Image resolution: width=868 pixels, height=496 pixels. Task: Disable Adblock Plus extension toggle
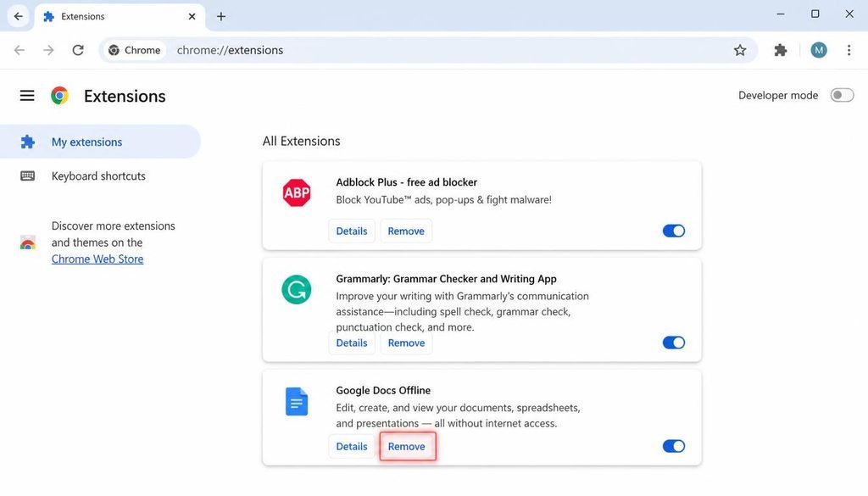pyautogui.click(x=674, y=231)
